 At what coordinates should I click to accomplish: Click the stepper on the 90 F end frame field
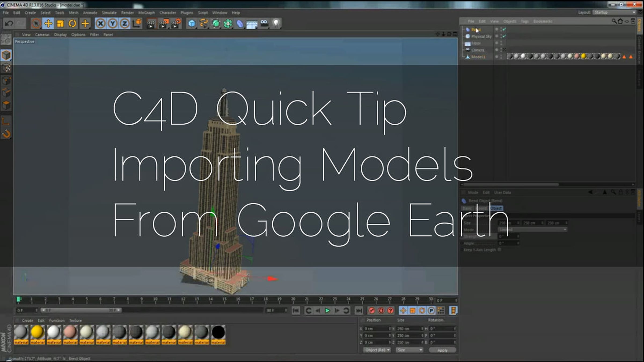pos(286,310)
